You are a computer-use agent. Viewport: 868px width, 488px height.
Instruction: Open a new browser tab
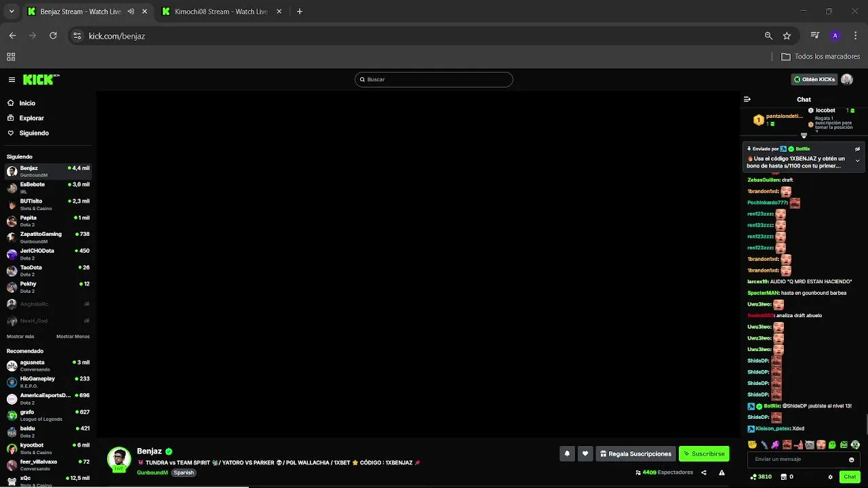[300, 12]
